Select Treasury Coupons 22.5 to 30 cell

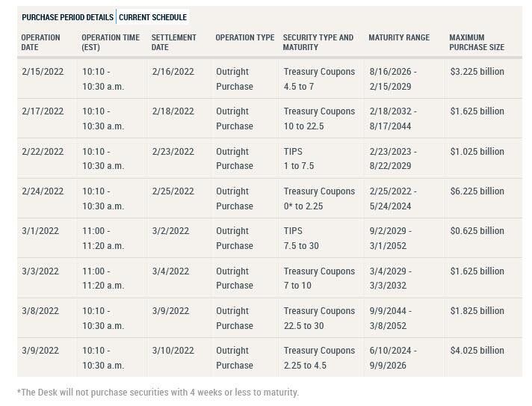point(319,318)
